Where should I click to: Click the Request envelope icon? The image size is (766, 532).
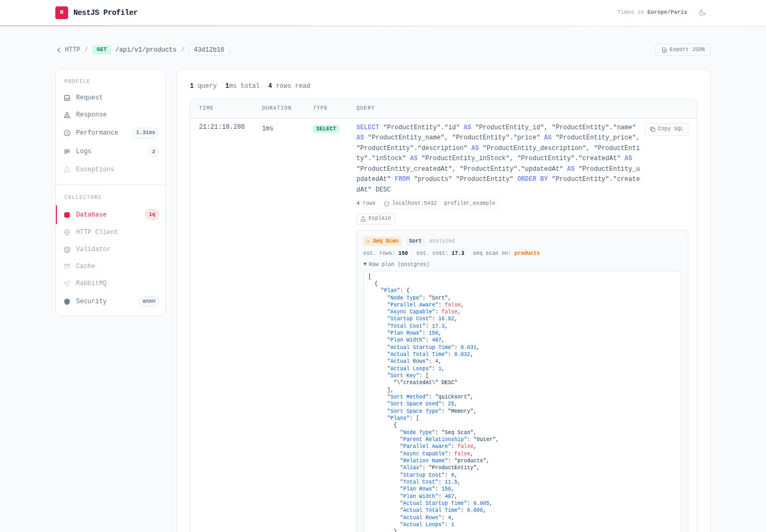tap(67, 98)
